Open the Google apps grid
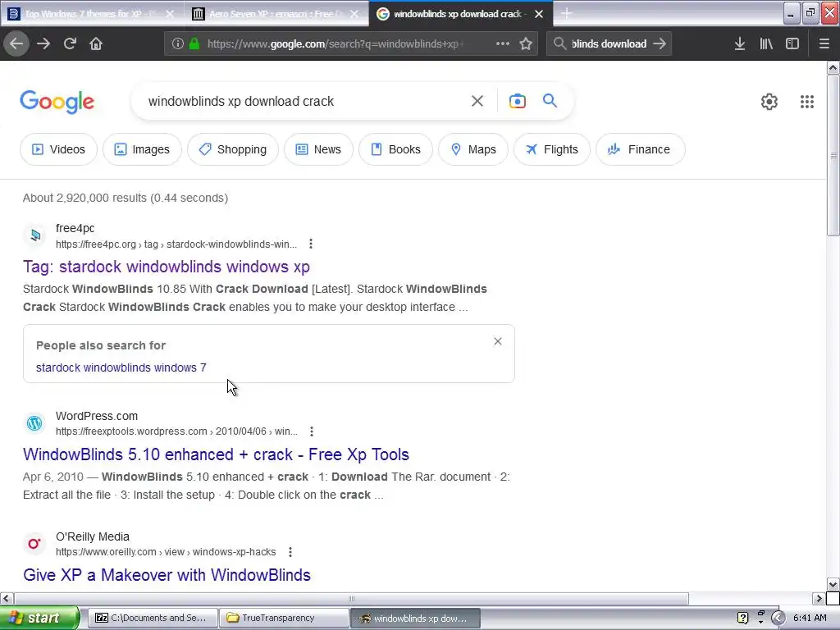Viewport: 840px width, 630px height. (x=807, y=101)
